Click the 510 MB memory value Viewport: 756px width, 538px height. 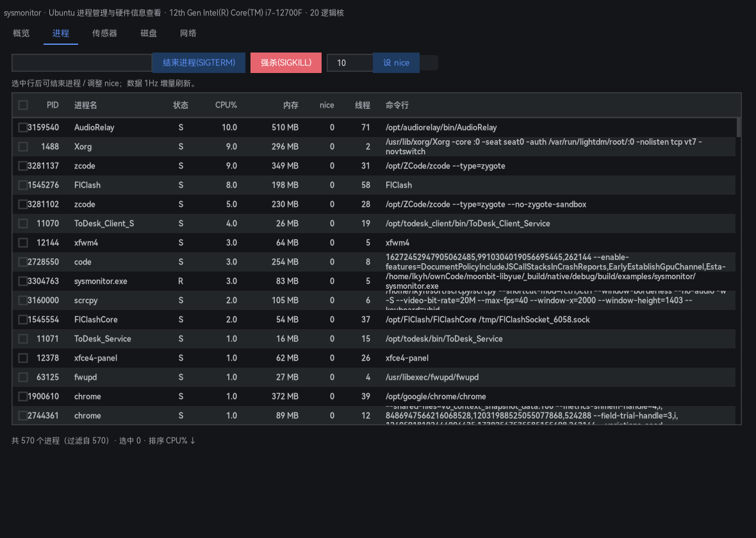[285, 127]
